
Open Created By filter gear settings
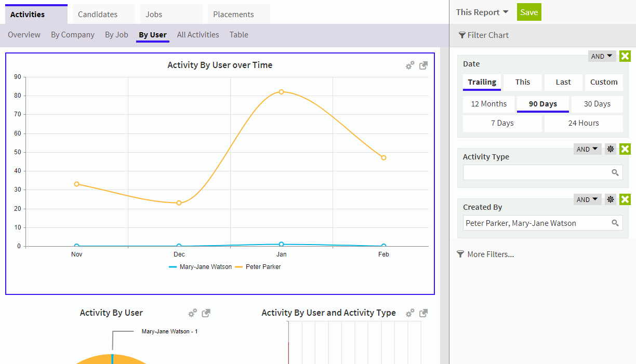point(611,199)
